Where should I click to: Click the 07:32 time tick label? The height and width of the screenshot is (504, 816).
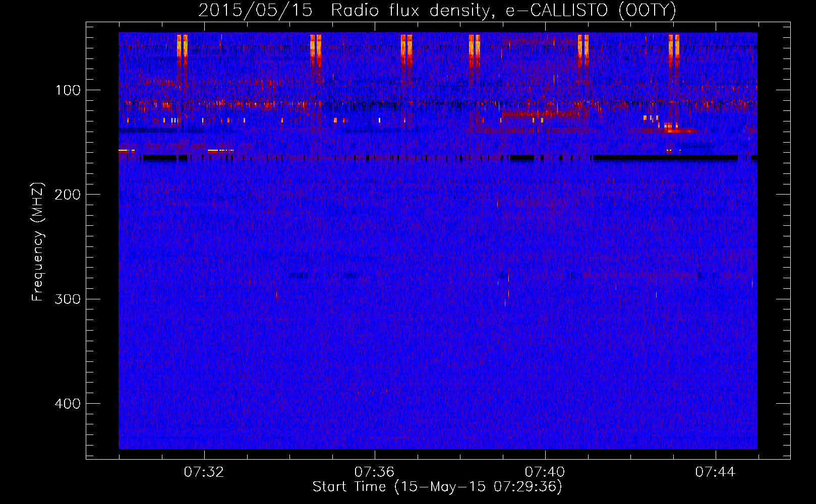[204, 472]
